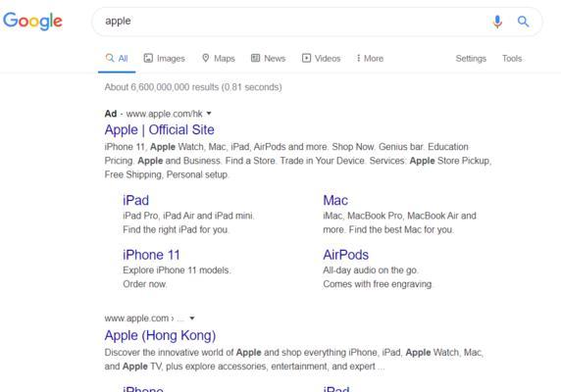Select the All results tab
The height and width of the screenshot is (392, 561).
coord(117,58)
